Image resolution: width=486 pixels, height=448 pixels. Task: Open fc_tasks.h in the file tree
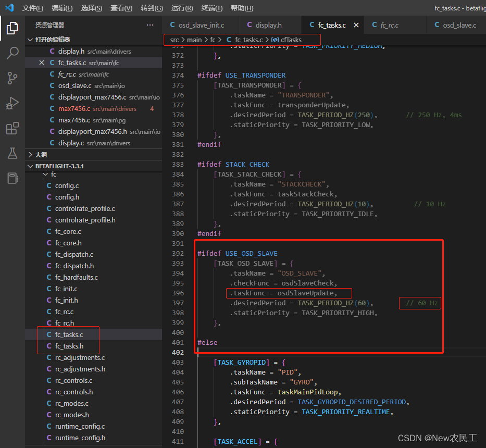94,346
